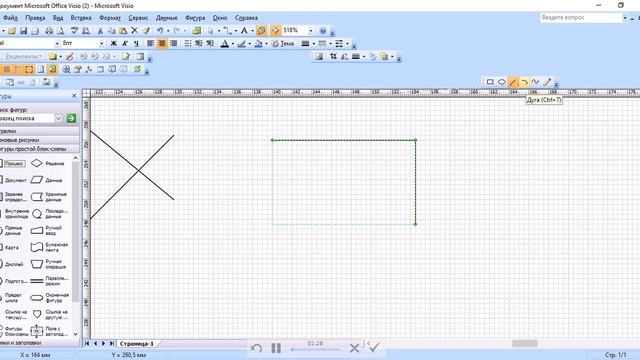Image resolution: width=640 pixels, height=360 pixels.
Task: Expand the shape search dropdown
Action: pos(58,118)
